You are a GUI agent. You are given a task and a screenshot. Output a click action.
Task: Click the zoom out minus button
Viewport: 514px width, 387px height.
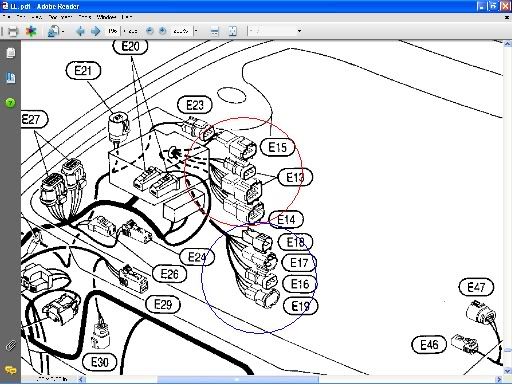click(x=150, y=31)
